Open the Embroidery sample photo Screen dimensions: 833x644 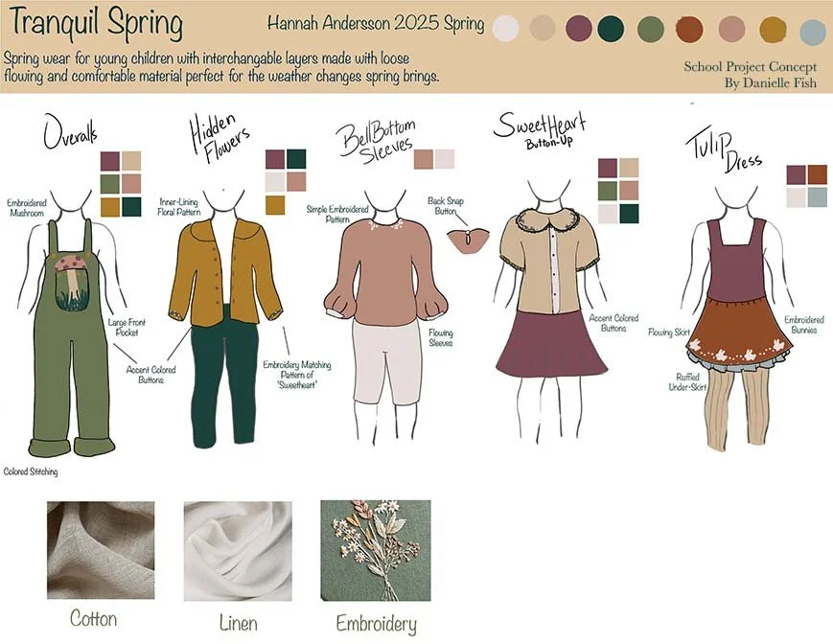376,550
